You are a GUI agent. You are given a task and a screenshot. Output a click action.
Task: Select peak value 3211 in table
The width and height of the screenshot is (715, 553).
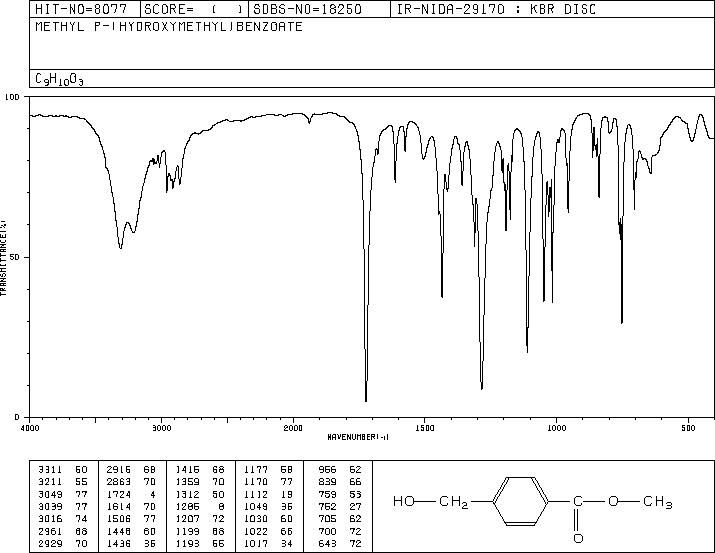point(50,482)
